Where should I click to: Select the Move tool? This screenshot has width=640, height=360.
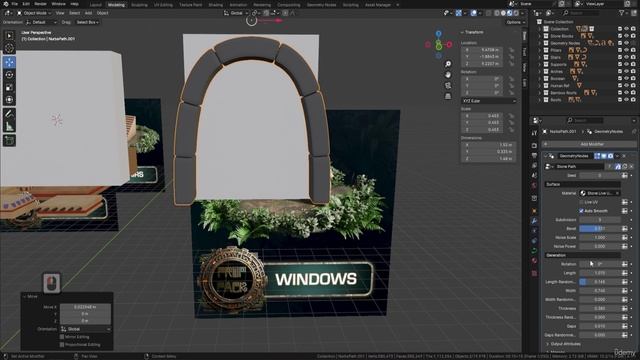9,62
